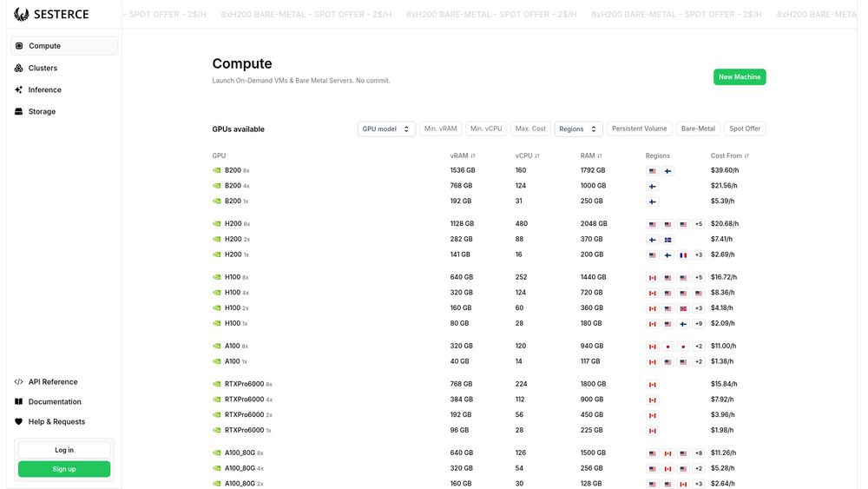Toggle the Spot Offer filter
The image size is (868, 489).
tap(745, 129)
